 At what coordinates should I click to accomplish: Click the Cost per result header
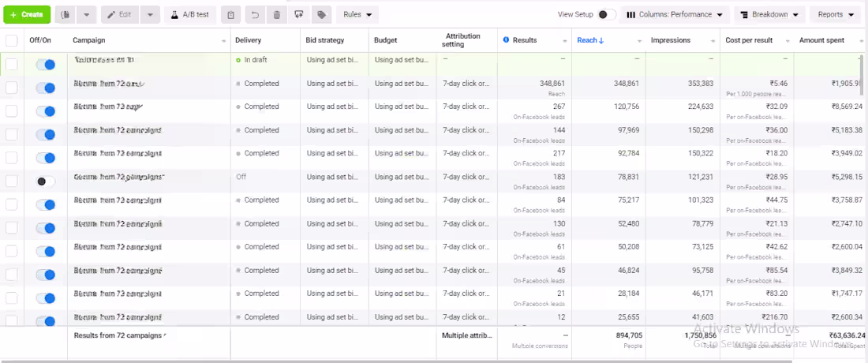click(749, 40)
